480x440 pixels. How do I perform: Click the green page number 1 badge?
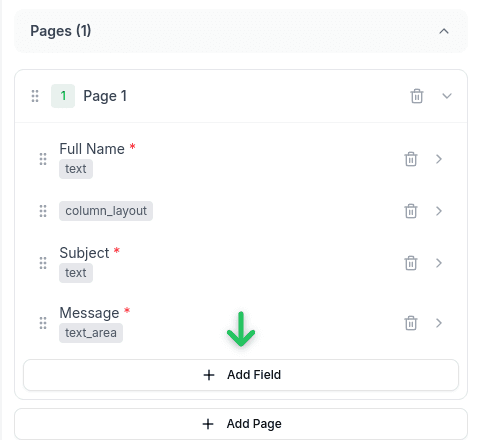(x=63, y=96)
